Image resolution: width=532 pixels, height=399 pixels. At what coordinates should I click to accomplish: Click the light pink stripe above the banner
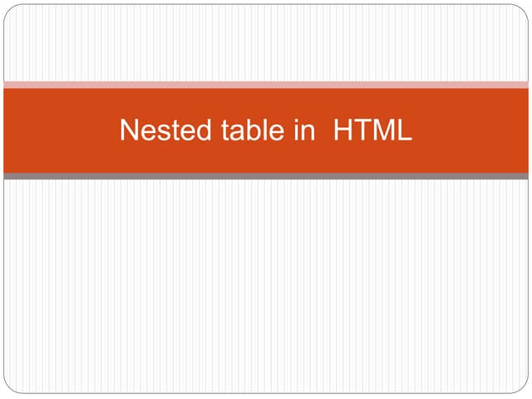(266, 85)
